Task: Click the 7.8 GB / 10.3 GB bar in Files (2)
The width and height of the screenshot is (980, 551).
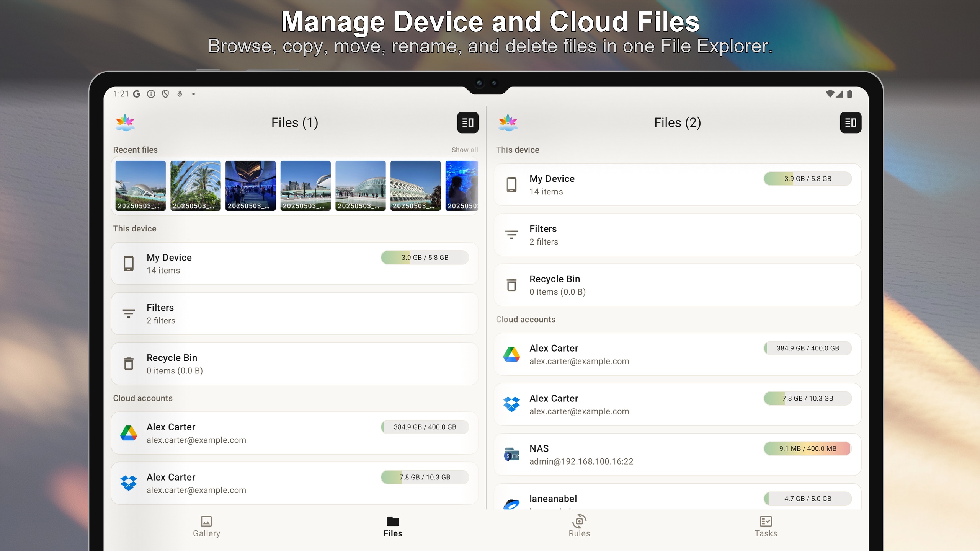Action: point(808,398)
